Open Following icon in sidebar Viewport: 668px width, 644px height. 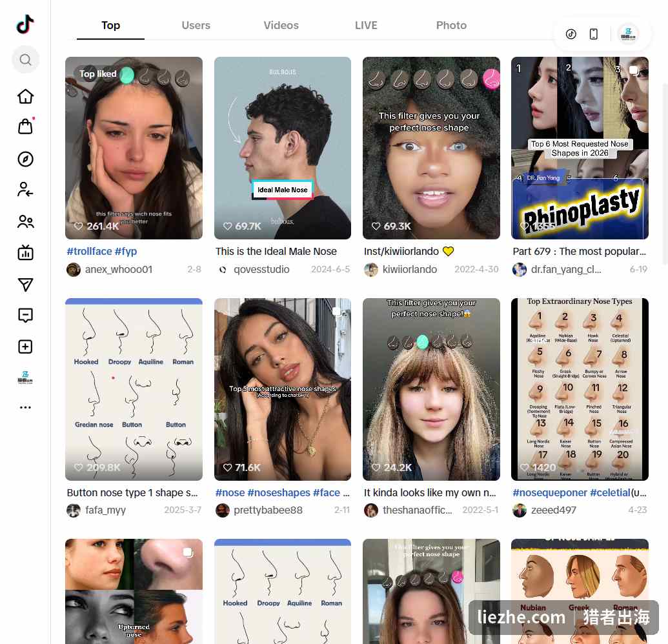pos(26,190)
